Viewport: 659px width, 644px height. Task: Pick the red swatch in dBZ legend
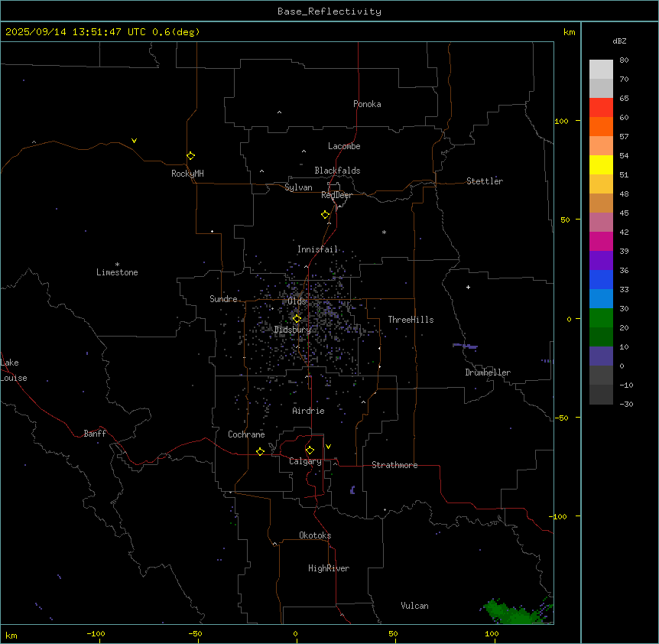601,107
